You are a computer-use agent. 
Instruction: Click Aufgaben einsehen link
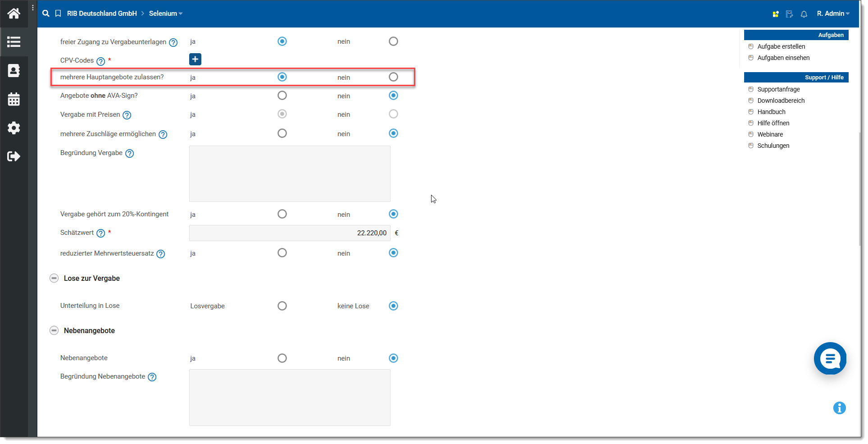click(x=783, y=58)
